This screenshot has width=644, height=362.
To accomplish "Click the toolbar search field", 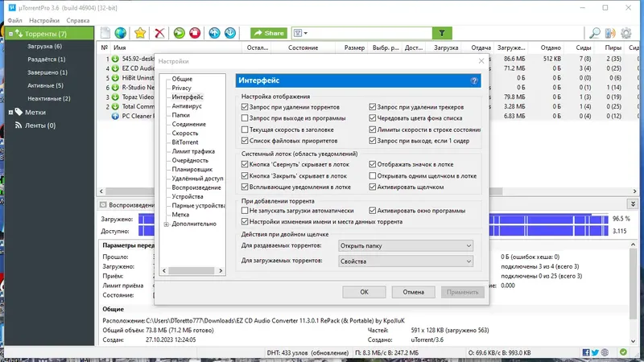I will click(370, 33).
